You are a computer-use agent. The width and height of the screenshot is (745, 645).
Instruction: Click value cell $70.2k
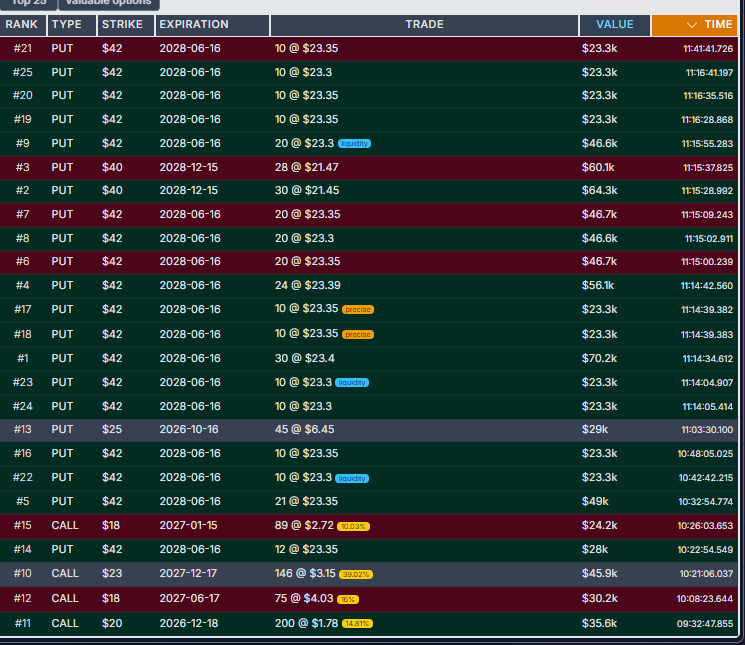click(x=599, y=358)
